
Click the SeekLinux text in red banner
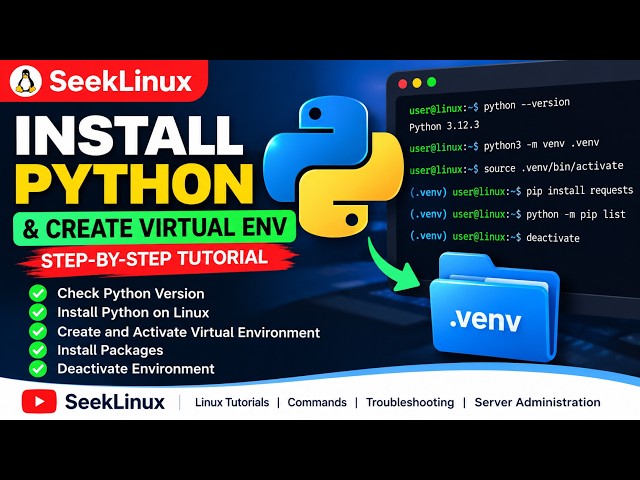(120, 81)
